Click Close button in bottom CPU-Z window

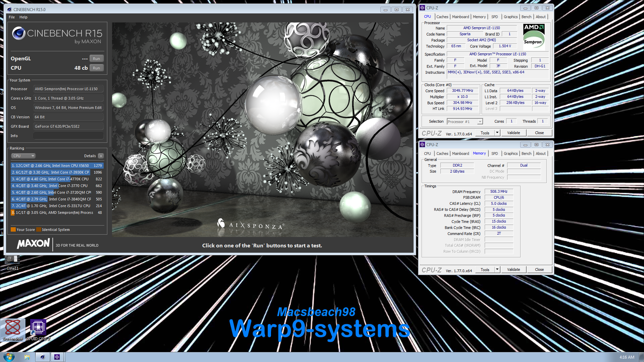click(x=539, y=270)
